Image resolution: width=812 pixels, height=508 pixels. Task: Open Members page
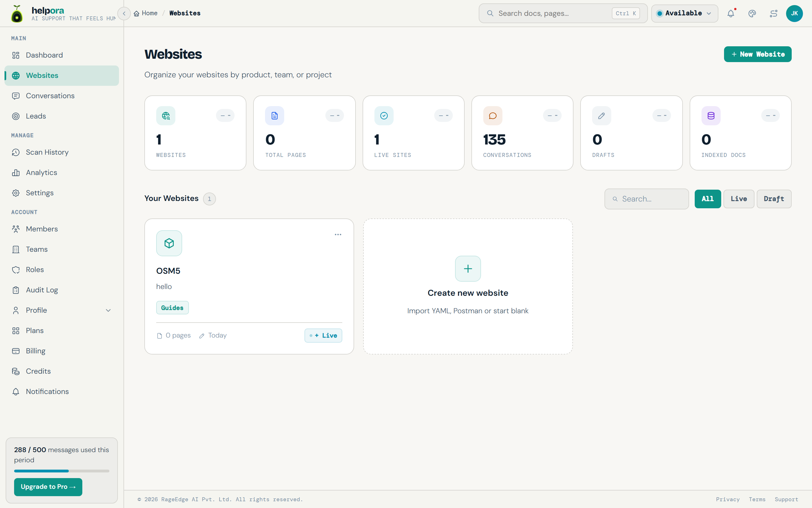tap(62, 229)
